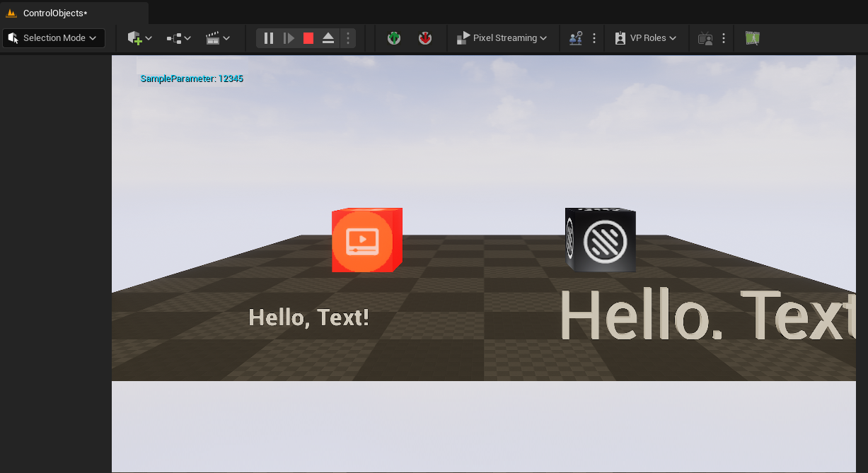Expand the Pixel Streaming dropdown
This screenshot has width=868, height=473.
[502, 38]
